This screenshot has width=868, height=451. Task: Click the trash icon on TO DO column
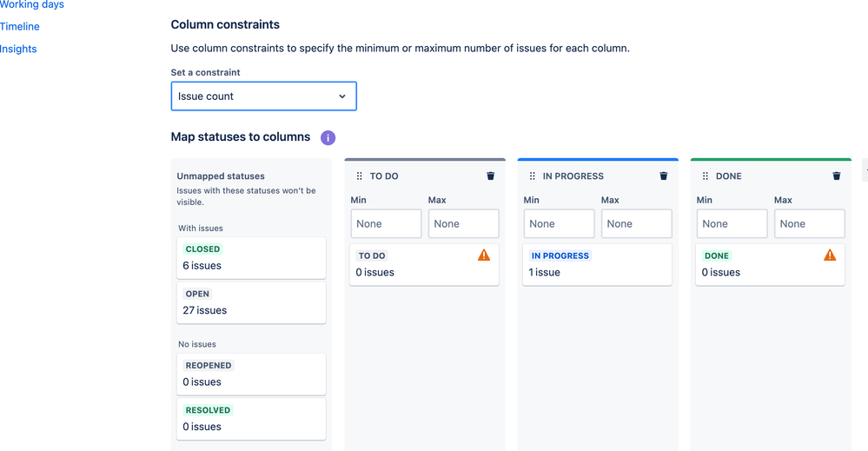pos(491,176)
